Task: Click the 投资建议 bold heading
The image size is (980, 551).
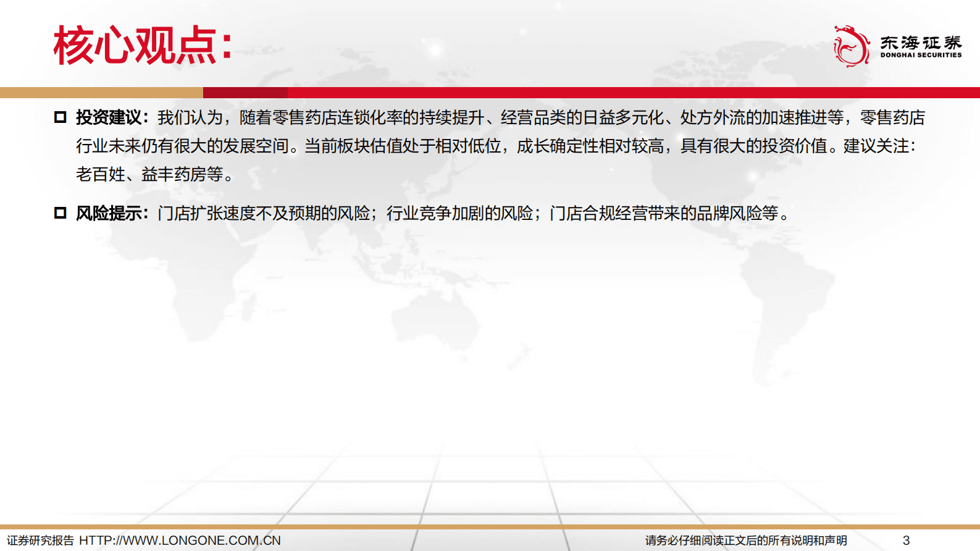Action: [x=109, y=117]
